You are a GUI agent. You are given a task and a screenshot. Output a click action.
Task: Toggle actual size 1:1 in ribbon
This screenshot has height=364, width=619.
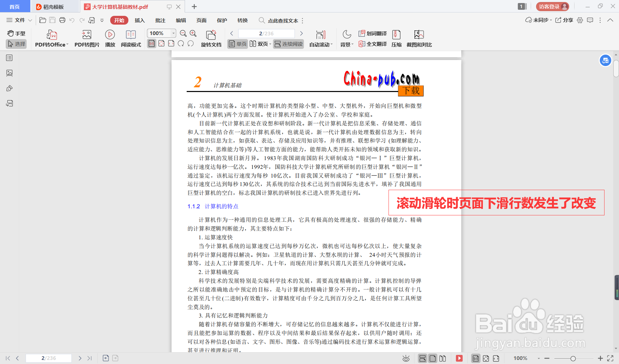tap(152, 44)
